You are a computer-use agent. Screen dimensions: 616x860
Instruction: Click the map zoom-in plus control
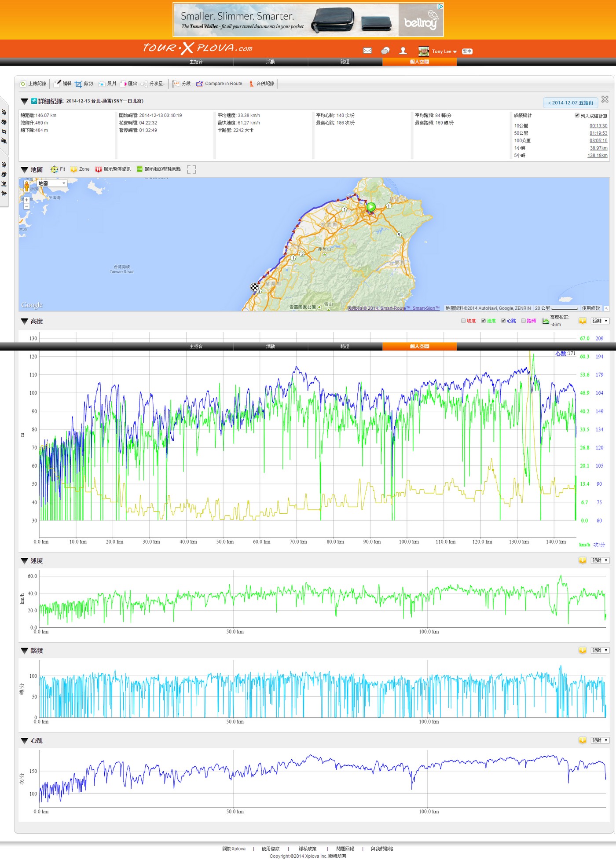coord(26,200)
